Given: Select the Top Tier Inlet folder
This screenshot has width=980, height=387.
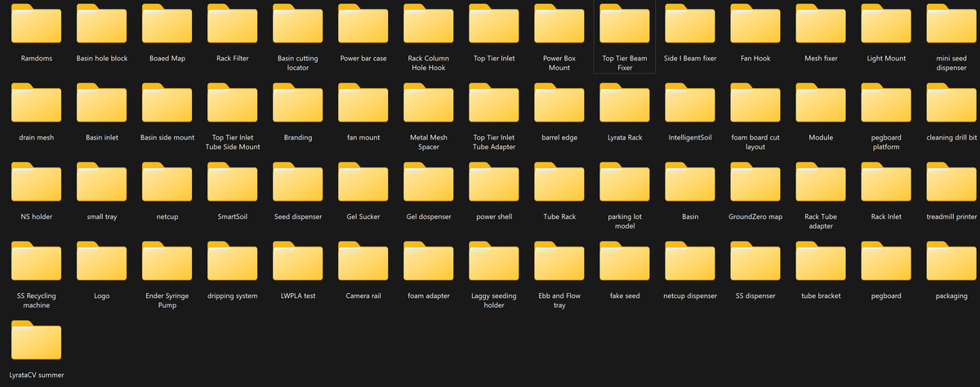Looking at the screenshot, I should [x=494, y=23].
